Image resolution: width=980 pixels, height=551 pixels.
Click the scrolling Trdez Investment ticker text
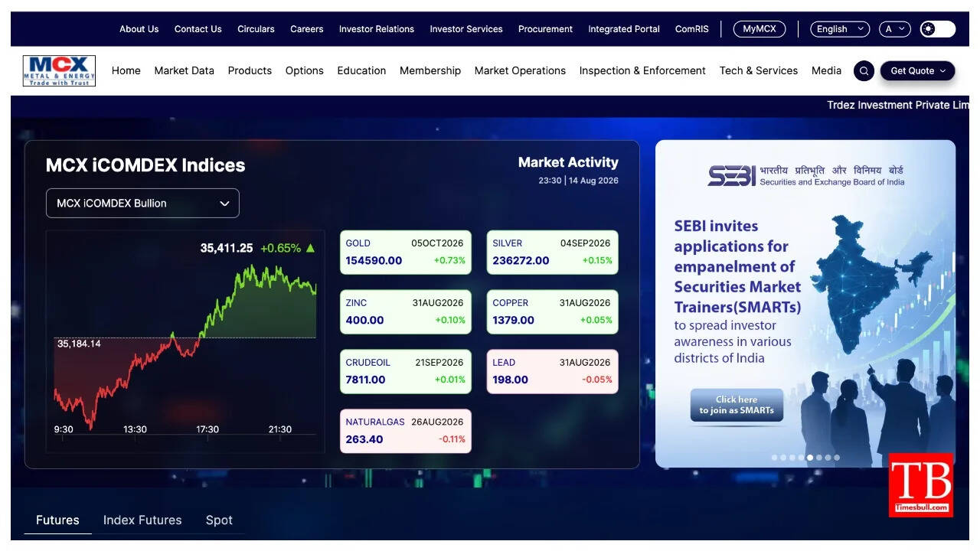[x=898, y=105]
